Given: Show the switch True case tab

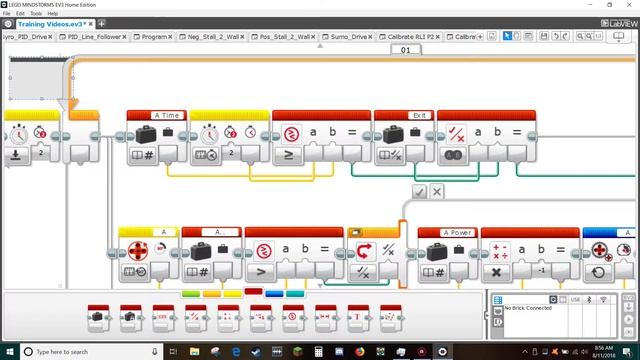Looking at the screenshot, I should tap(419, 191).
